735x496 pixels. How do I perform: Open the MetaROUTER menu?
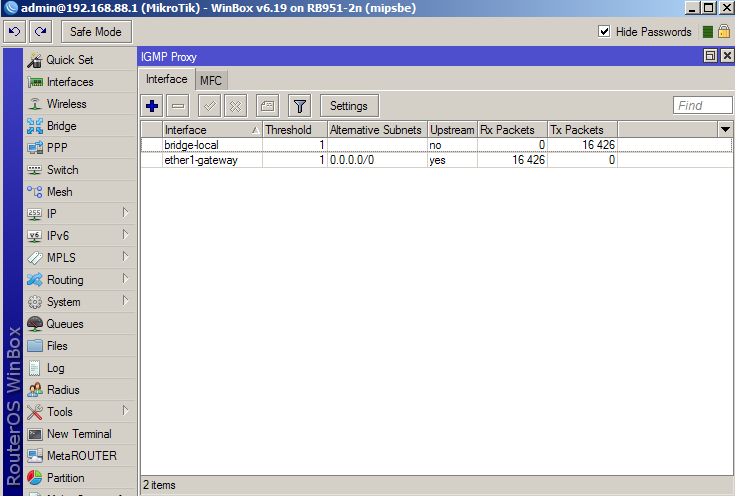80,456
